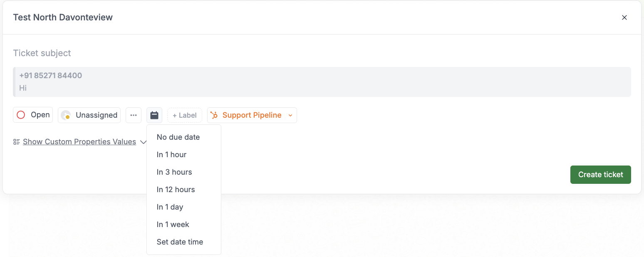Select In 3 hours due date
Screen dimensions: 644x257
[174, 172]
